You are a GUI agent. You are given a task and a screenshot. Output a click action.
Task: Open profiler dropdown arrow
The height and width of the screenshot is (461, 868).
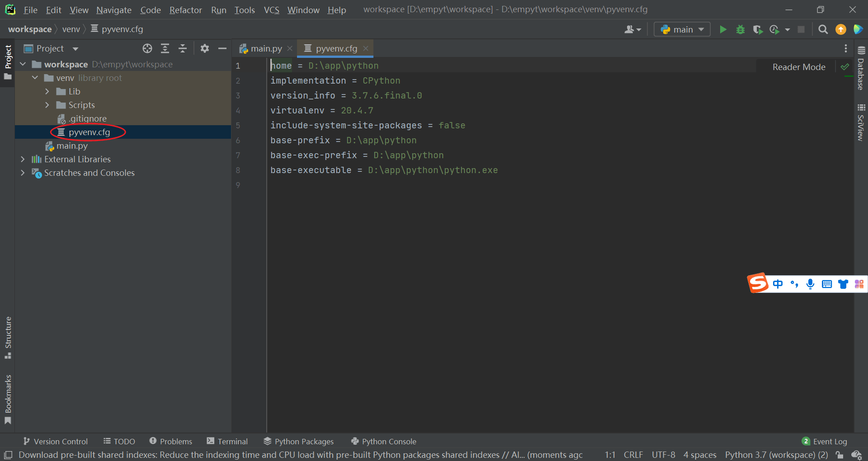[788, 30]
